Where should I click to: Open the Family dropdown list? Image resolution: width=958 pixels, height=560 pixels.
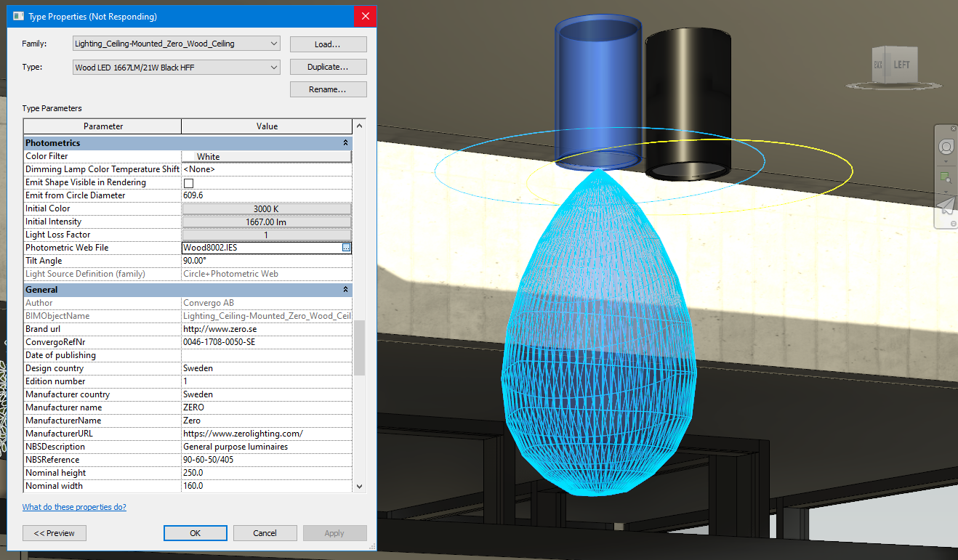tap(273, 44)
